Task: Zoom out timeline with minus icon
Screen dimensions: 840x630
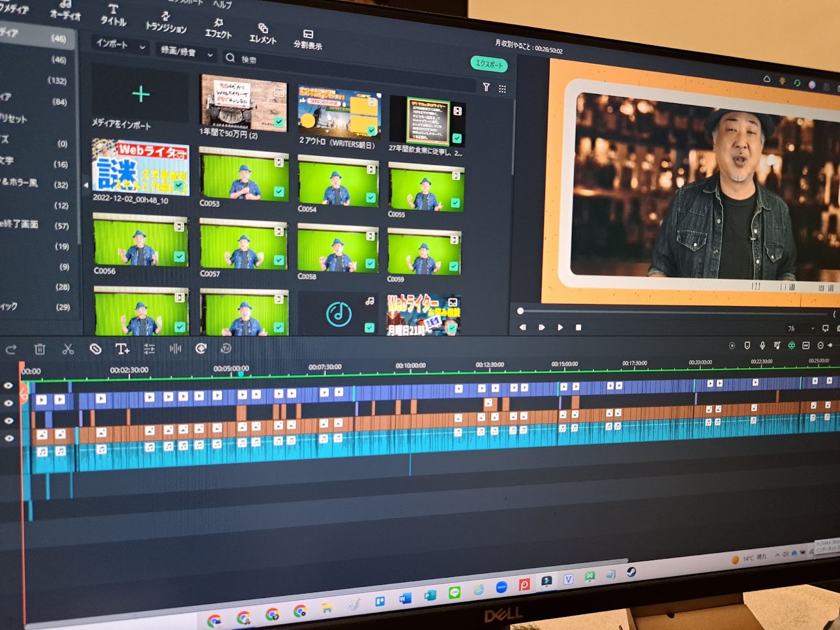Action: 820,345
